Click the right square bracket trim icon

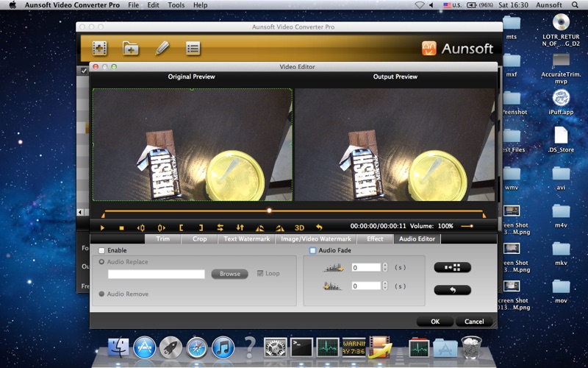tap(201, 227)
